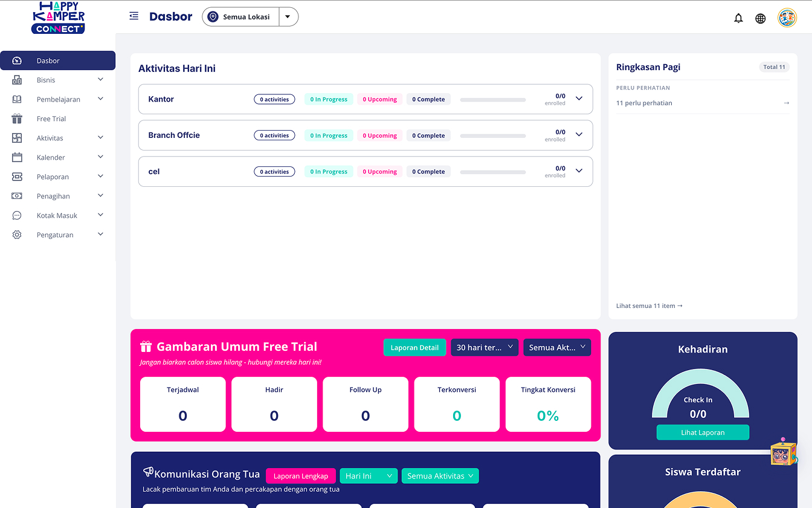Screen dimensions: 812x508
Task: Open language globe icon
Action: coord(761,18)
